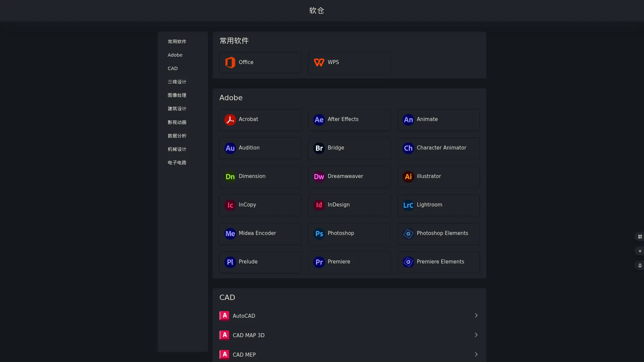Select Adobe in the sidebar
The height and width of the screenshot is (362, 644).
pos(175,55)
